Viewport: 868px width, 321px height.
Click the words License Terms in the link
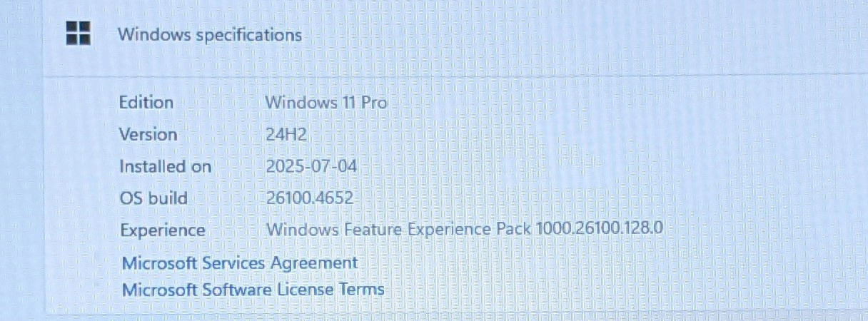click(330, 290)
